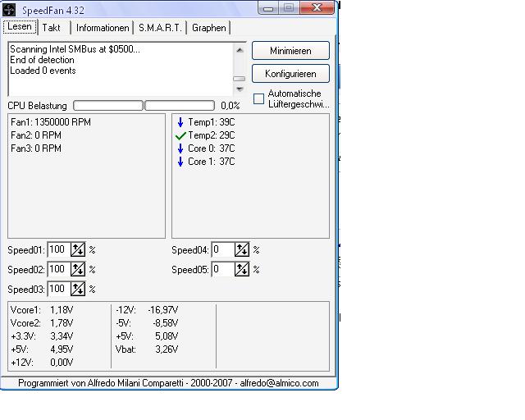525x420 pixels.
Task: Click the Vcore1 1,18V value
Action: click(x=62, y=310)
